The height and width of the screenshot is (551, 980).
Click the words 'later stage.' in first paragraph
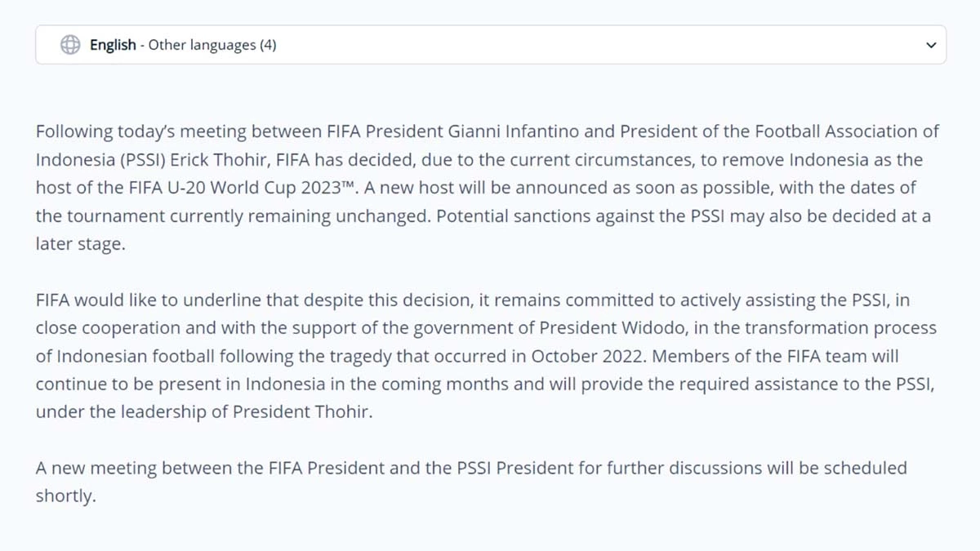81,243
